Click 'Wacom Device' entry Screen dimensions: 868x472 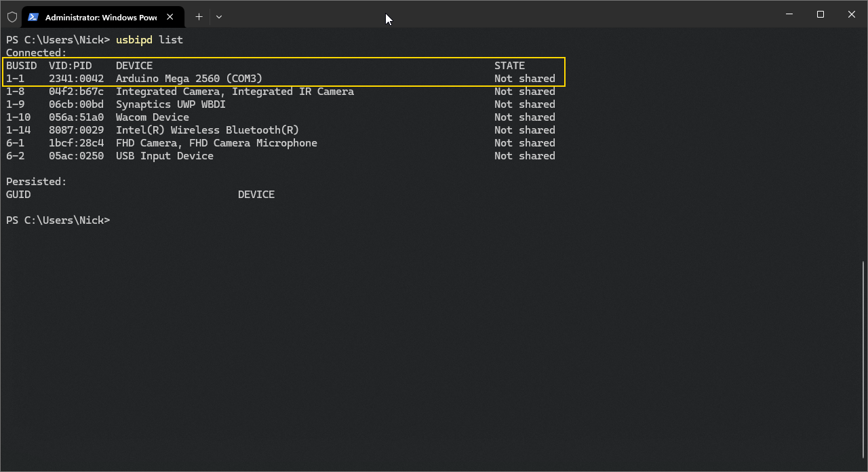pos(153,117)
